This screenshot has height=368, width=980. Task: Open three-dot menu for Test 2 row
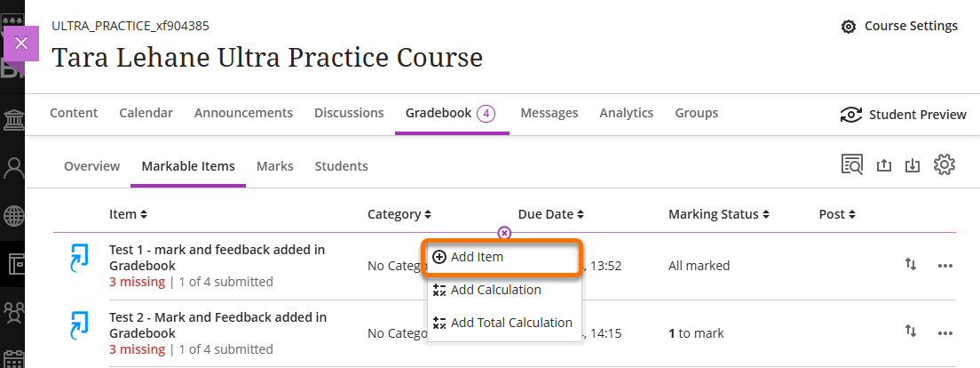pos(945,333)
